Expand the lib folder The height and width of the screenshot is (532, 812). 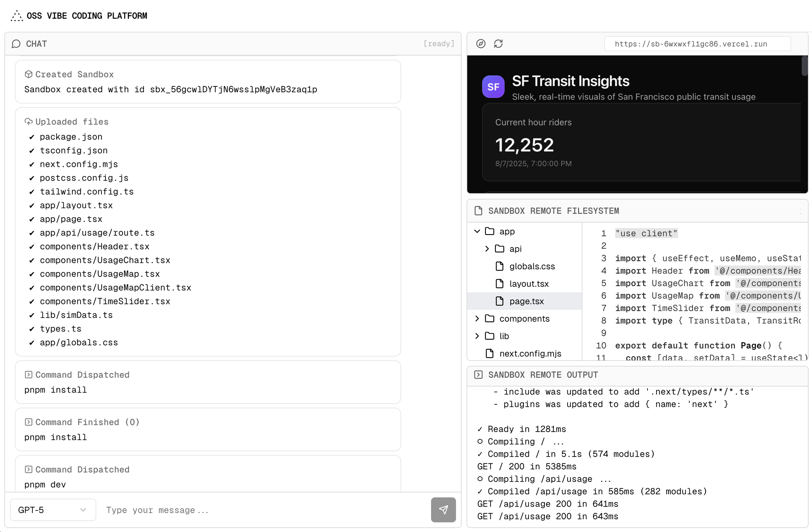click(477, 336)
